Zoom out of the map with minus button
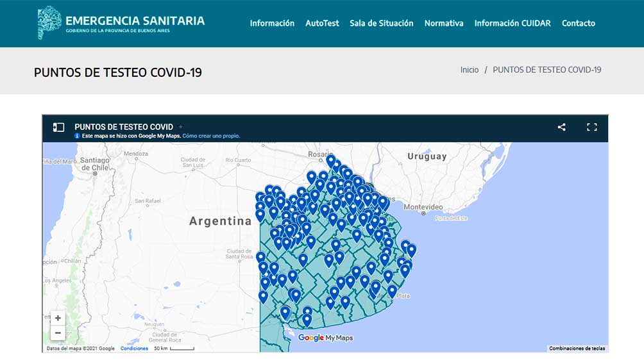This screenshot has width=644, height=362. point(58,333)
